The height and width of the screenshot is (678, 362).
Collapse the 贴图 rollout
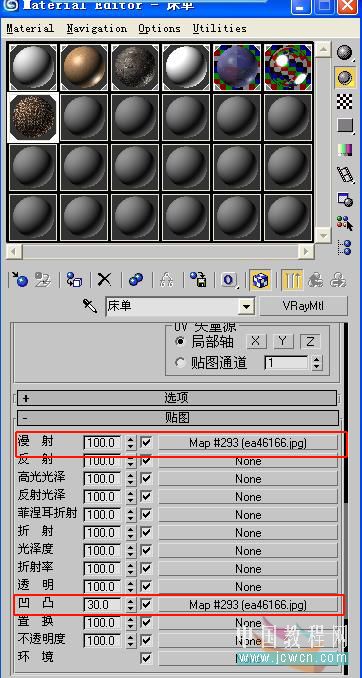(178, 418)
